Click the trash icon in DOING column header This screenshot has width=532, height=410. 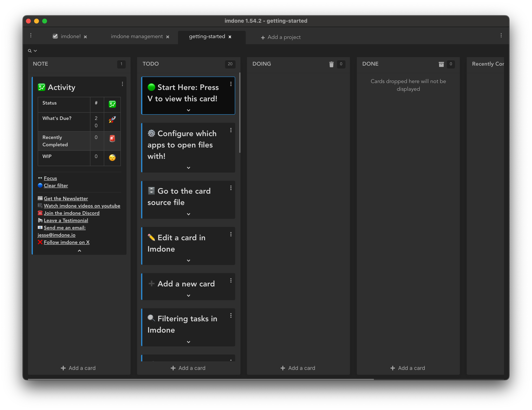tap(331, 64)
